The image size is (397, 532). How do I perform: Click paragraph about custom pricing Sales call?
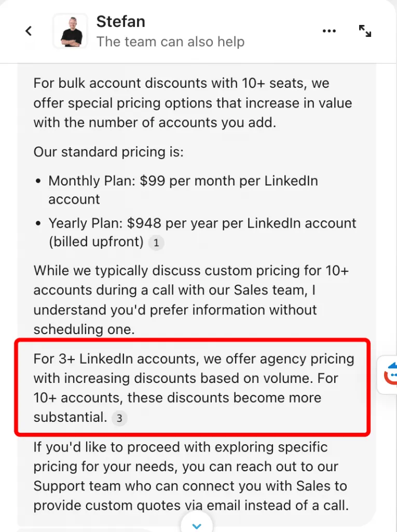point(191,300)
